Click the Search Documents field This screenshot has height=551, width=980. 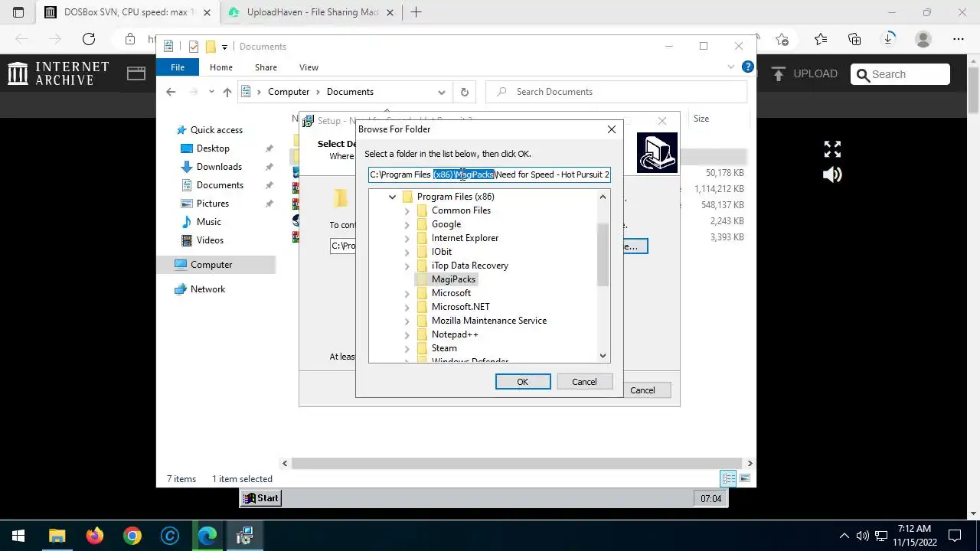(x=616, y=92)
